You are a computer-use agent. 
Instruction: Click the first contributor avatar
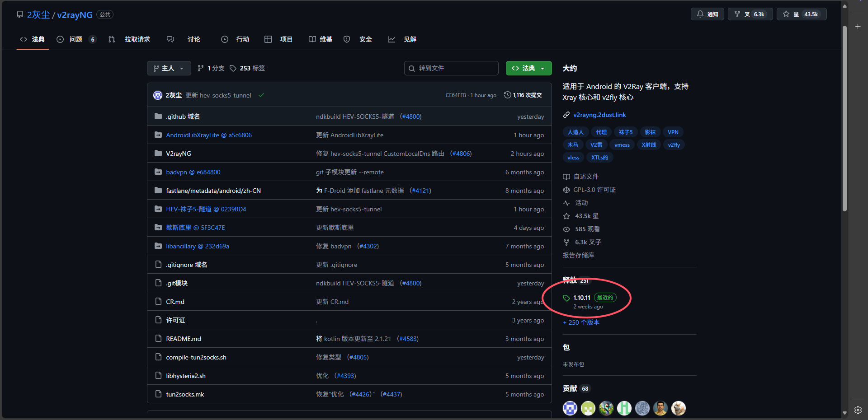click(570, 408)
